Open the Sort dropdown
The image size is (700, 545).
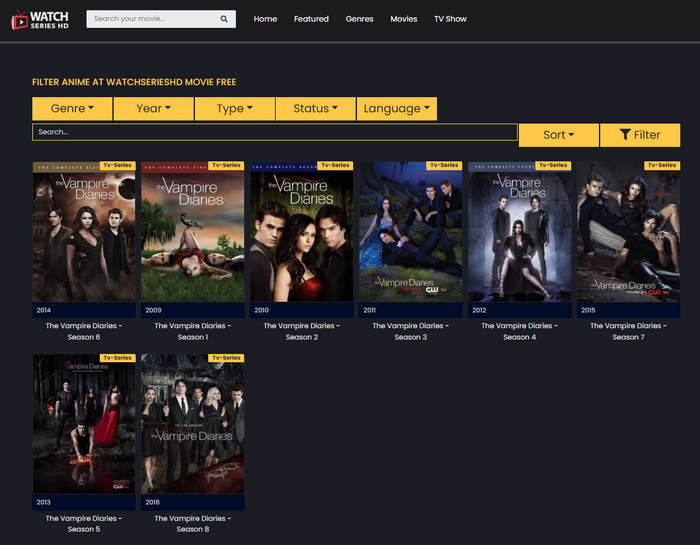point(558,135)
